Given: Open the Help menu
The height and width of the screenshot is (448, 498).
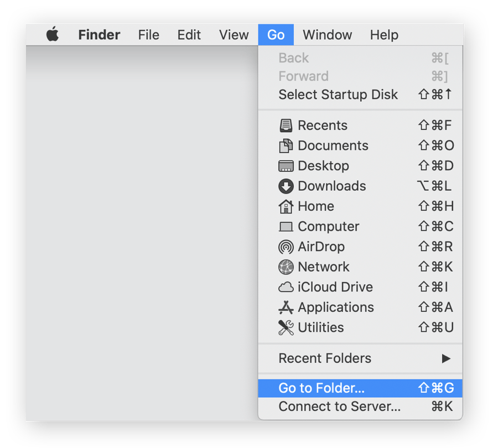Looking at the screenshot, I should click(x=384, y=35).
